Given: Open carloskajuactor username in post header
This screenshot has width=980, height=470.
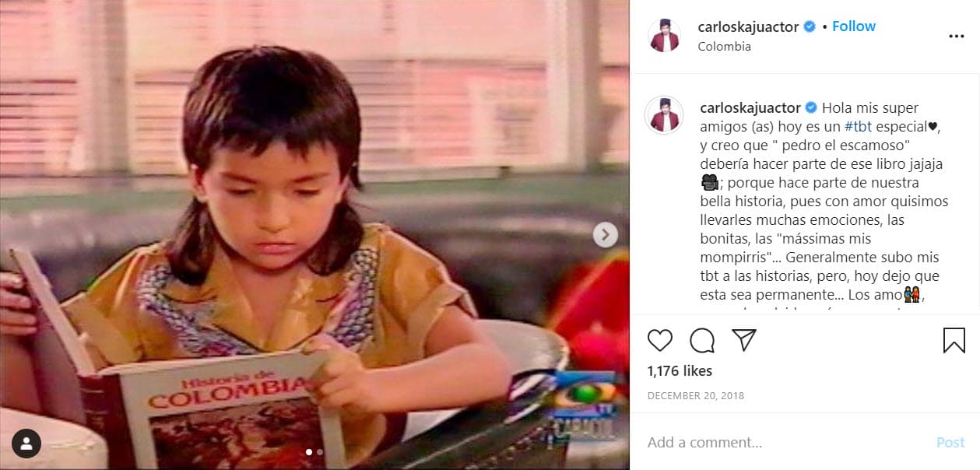Looking at the screenshot, I should click(749, 26).
